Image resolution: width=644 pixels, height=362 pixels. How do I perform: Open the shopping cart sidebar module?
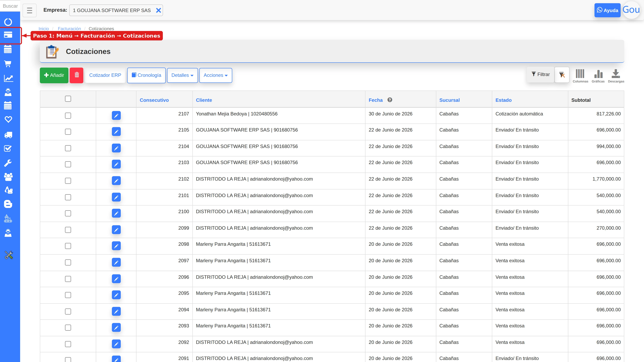click(8, 64)
